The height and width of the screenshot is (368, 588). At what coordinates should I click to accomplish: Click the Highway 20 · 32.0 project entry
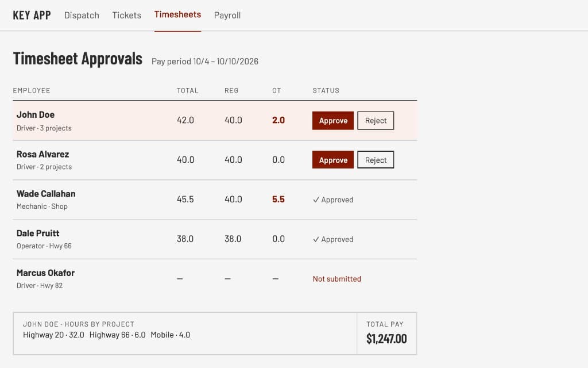53,335
